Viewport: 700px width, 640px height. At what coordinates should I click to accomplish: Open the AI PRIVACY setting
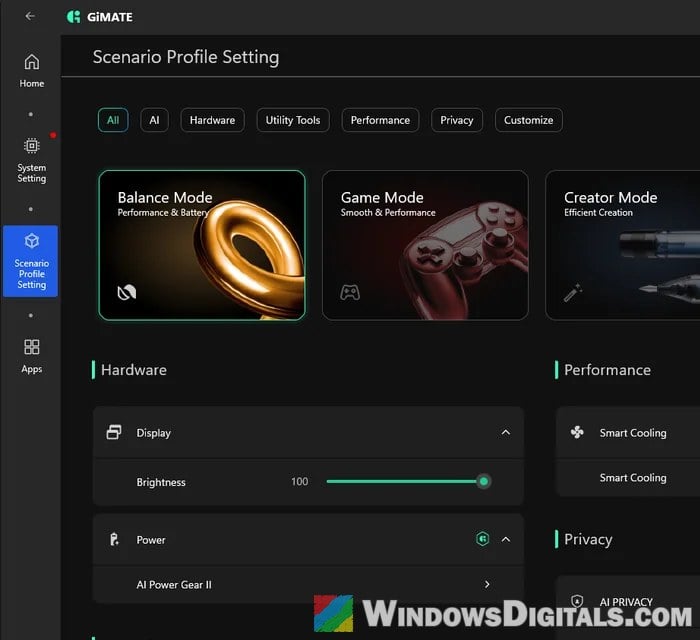click(628, 602)
